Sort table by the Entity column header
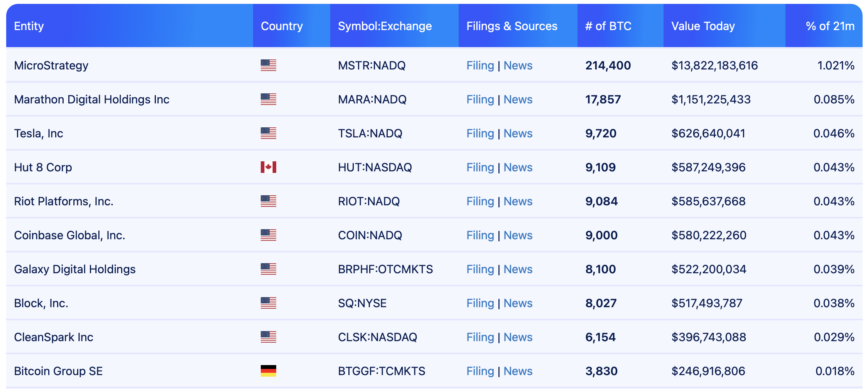The image size is (868, 389). click(x=29, y=26)
